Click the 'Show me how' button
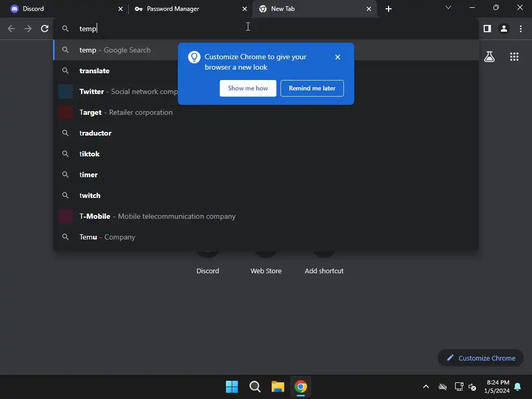This screenshot has width=532, height=399. (248, 88)
